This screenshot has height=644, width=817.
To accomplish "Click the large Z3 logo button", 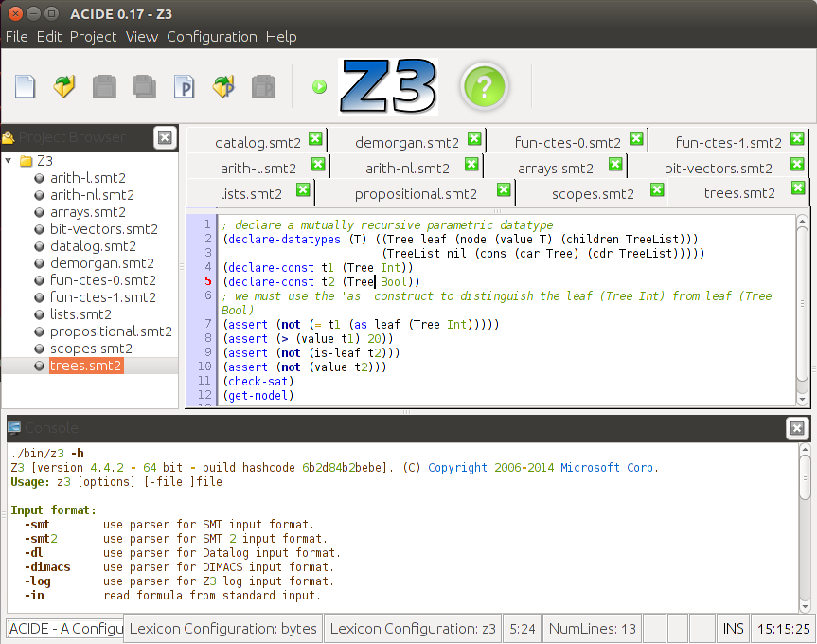I will [388, 87].
